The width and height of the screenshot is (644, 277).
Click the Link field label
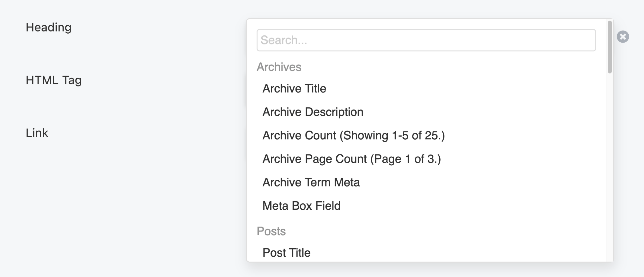pos(37,133)
